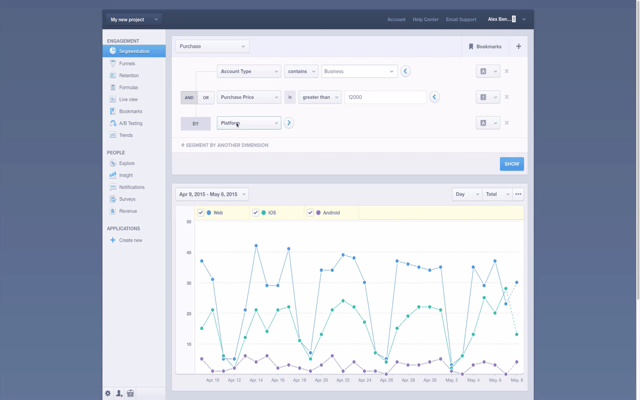
Task: Open the Day interval dropdown
Action: coord(467,194)
